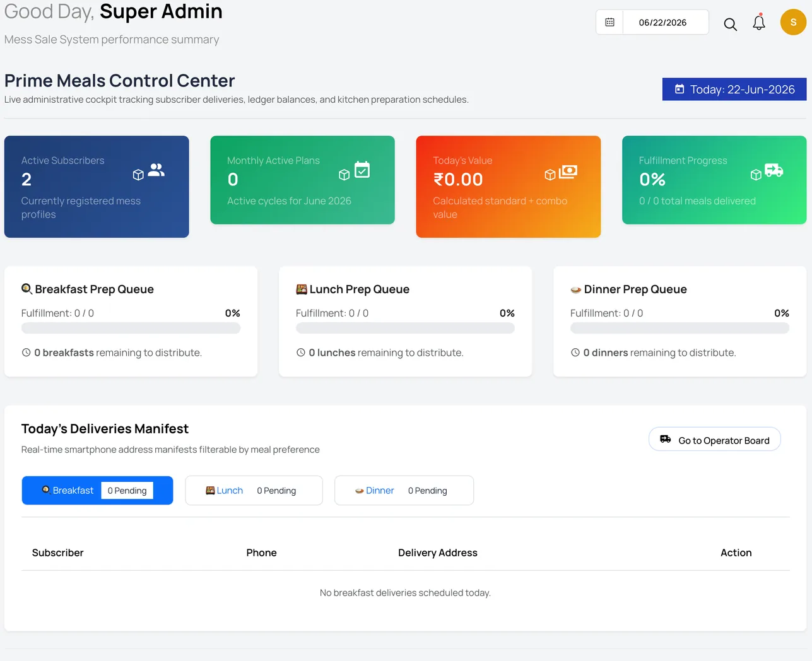Image resolution: width=812 pixels, height=661 pixels.
Task: Click clock icon beside breakfasts remaining
Action: [26, 353]
